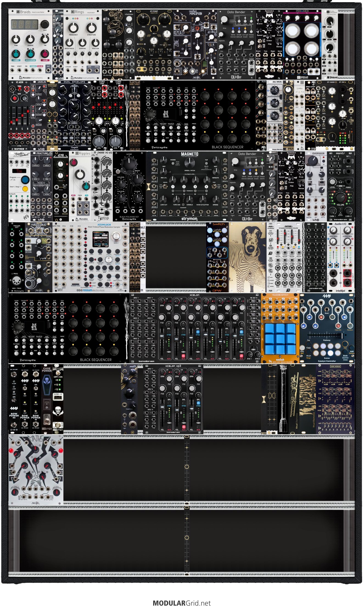Click the intellijel logo on Audio I/O
Viewport: 364px width, 609px height.
pos(340,290)
